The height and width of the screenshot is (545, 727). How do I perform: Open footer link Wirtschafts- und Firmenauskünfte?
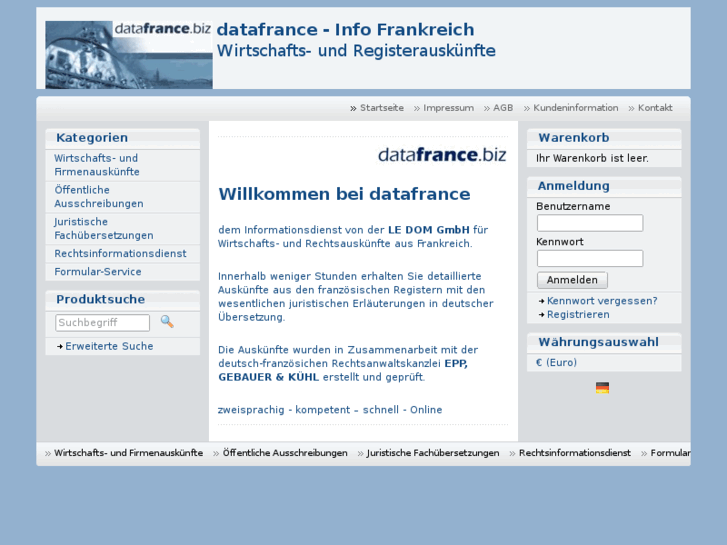point(128,453)
